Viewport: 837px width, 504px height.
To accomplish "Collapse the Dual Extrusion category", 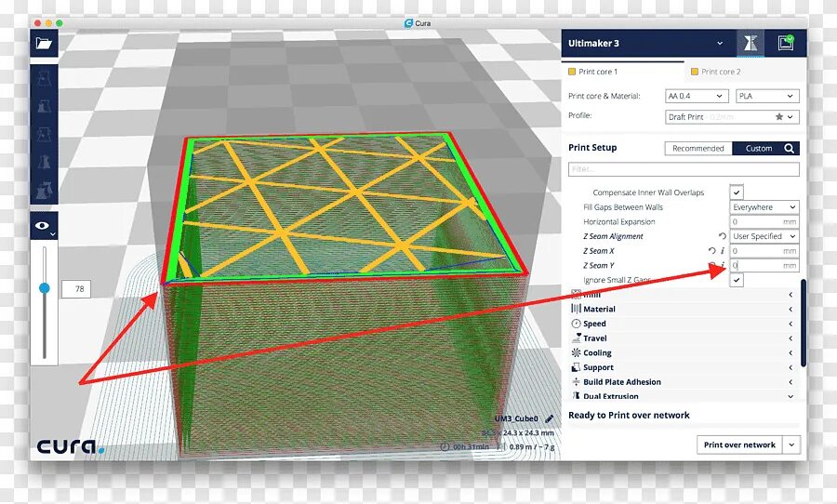I will [x=682, y=396].
